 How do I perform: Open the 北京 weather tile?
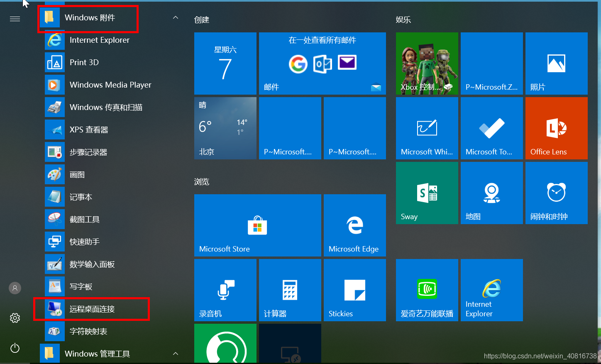click(x=225, y=128)
